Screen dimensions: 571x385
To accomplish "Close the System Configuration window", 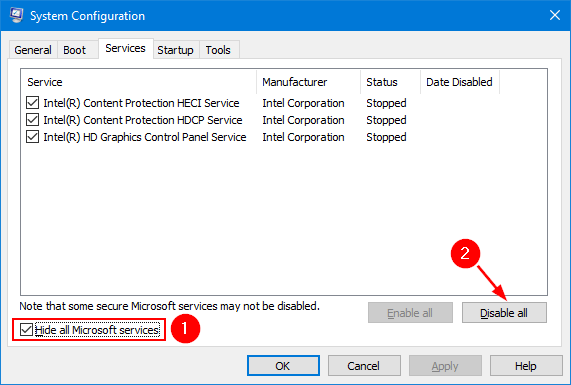I will tap(555, 15).
